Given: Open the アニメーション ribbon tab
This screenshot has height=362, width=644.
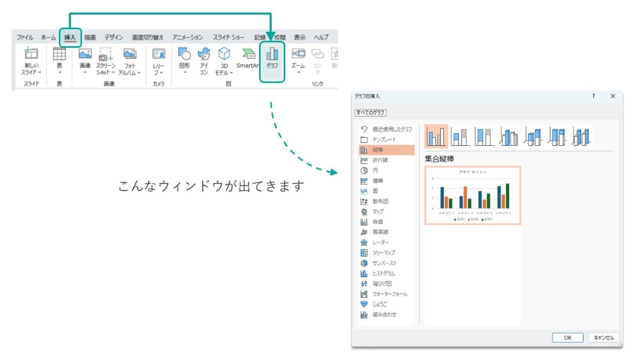Looking at the screenshot, I should 189,37.
